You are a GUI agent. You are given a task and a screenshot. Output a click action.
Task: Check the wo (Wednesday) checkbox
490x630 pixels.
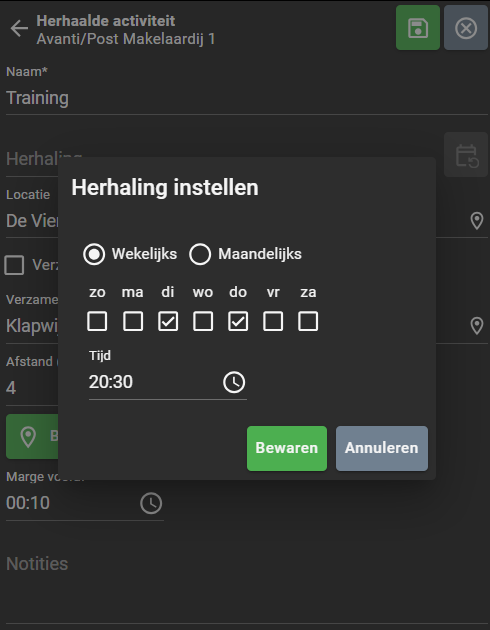[x=203, y=321]
